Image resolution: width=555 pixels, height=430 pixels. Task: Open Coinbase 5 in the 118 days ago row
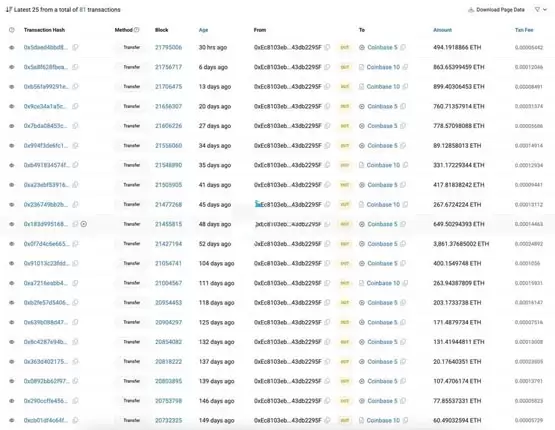(382, 303)
